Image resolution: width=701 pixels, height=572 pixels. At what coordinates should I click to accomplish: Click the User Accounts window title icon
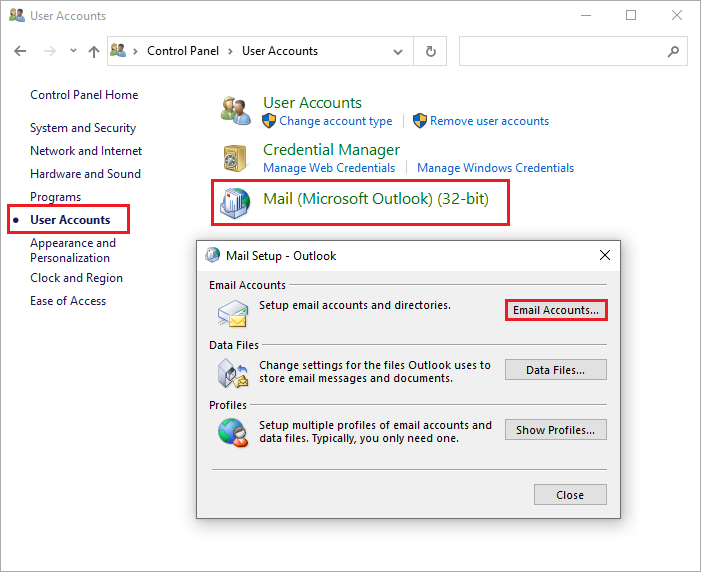[x=17, y=15]
